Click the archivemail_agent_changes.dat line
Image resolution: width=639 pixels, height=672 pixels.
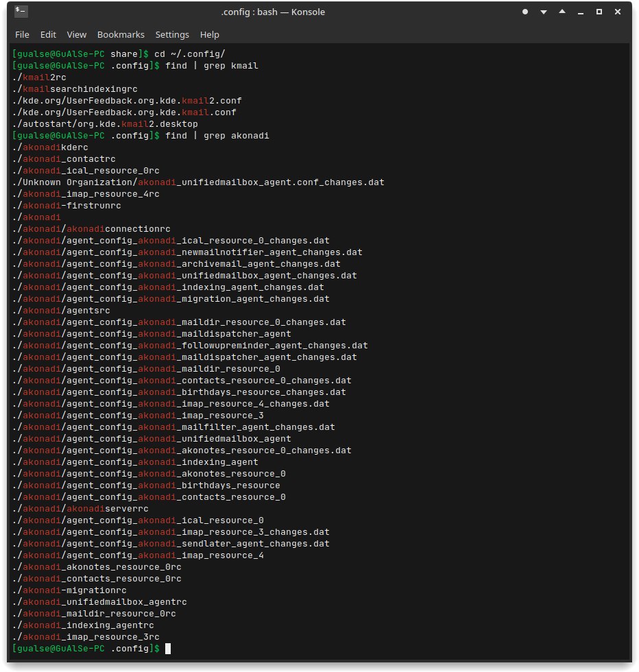click(x=177, y=264)
